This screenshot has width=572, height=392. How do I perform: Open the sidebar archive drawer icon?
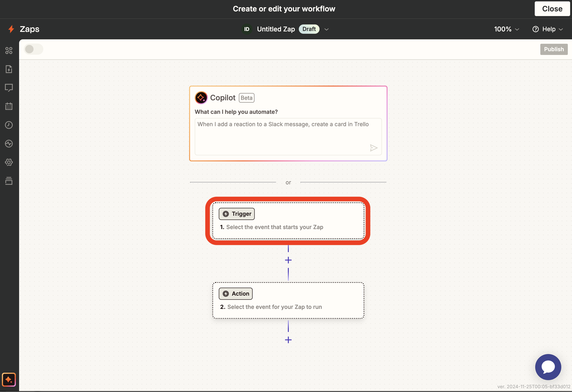9,181
